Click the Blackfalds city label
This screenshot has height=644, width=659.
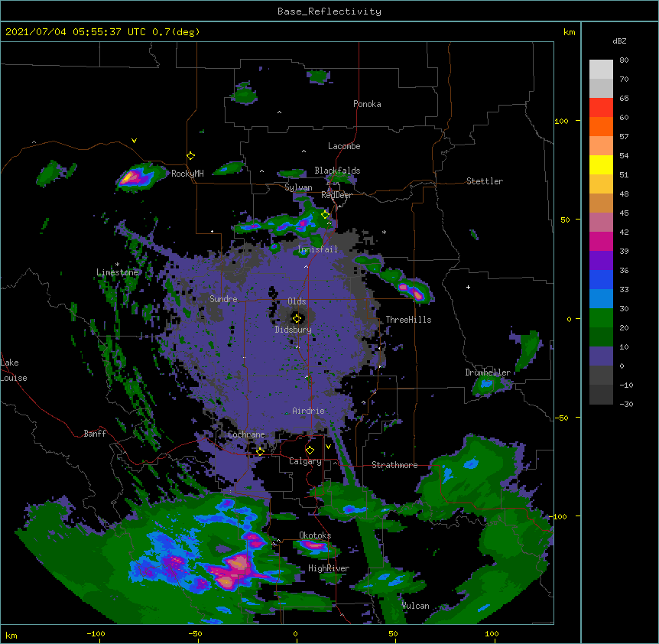pos(337,171)
